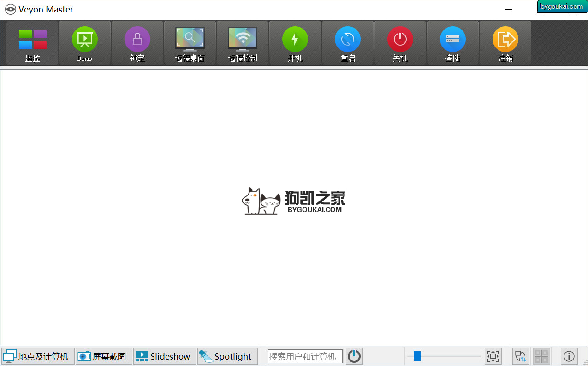
Task: Toggle the Spotlight panel
Action: tap(227, 356)
